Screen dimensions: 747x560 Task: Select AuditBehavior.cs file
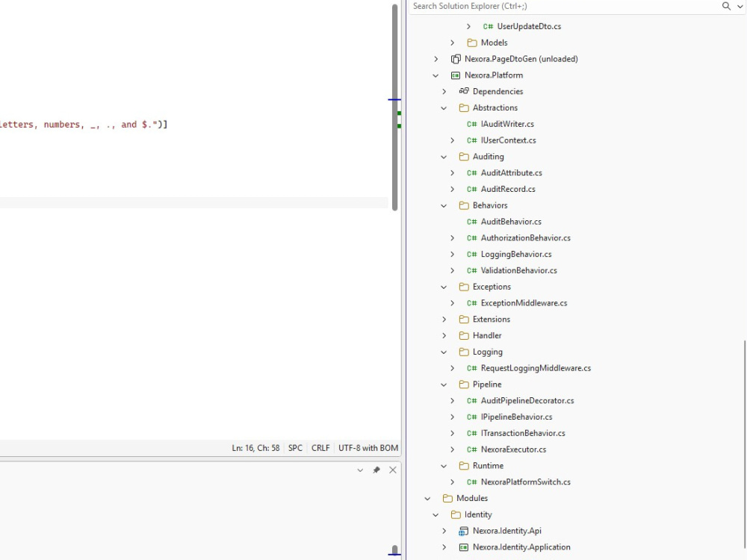pyautogui.click(x=511, y=222)
